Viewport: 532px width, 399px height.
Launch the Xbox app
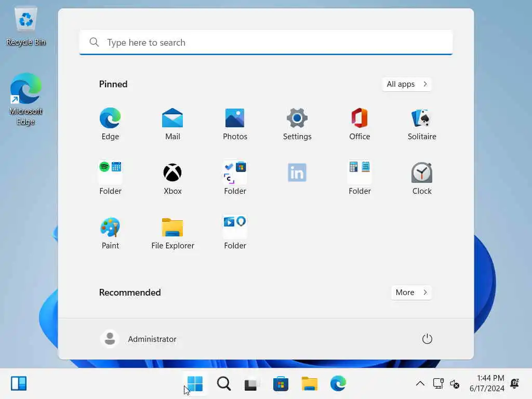172,179
